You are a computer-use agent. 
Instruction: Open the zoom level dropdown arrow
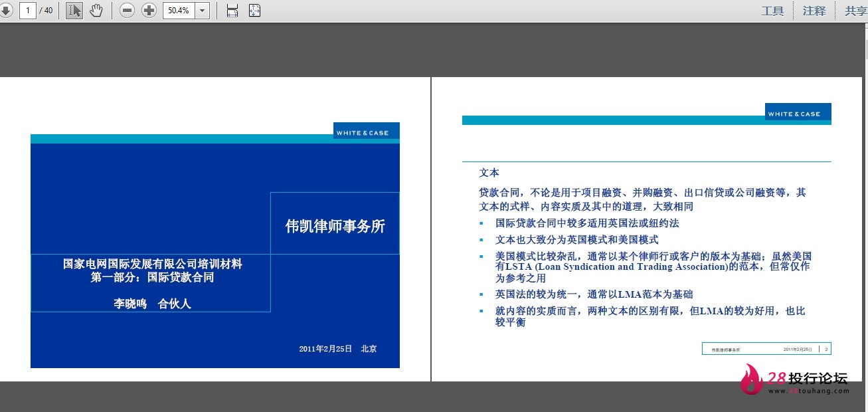(x=202, y=11)
